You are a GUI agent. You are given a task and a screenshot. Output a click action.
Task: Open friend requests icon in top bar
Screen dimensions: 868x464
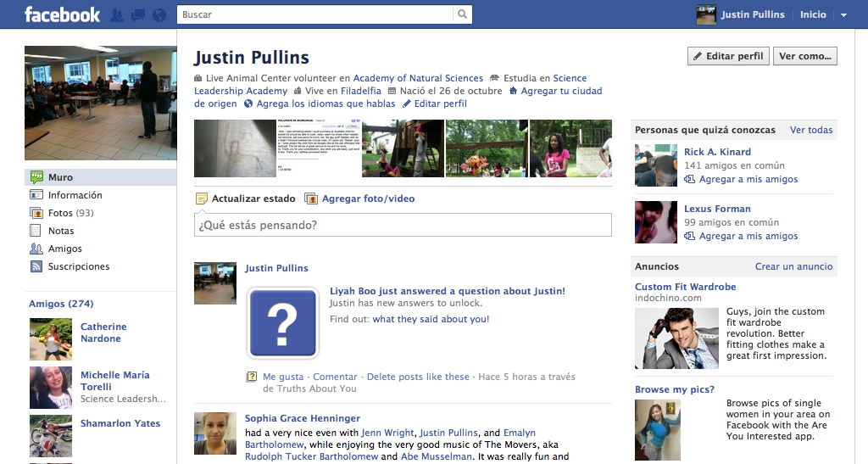pyautogui.click(x=118, y=14)
